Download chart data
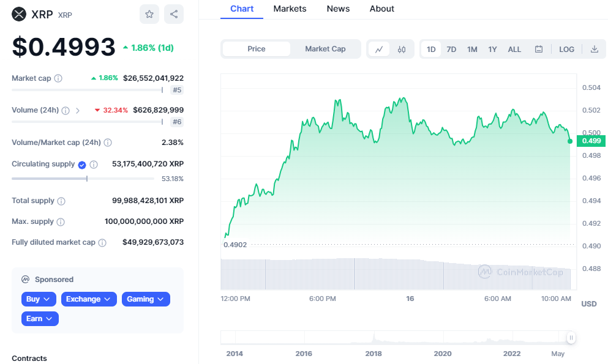Viewport: 608px width, 364px height. tap(595, 49)
